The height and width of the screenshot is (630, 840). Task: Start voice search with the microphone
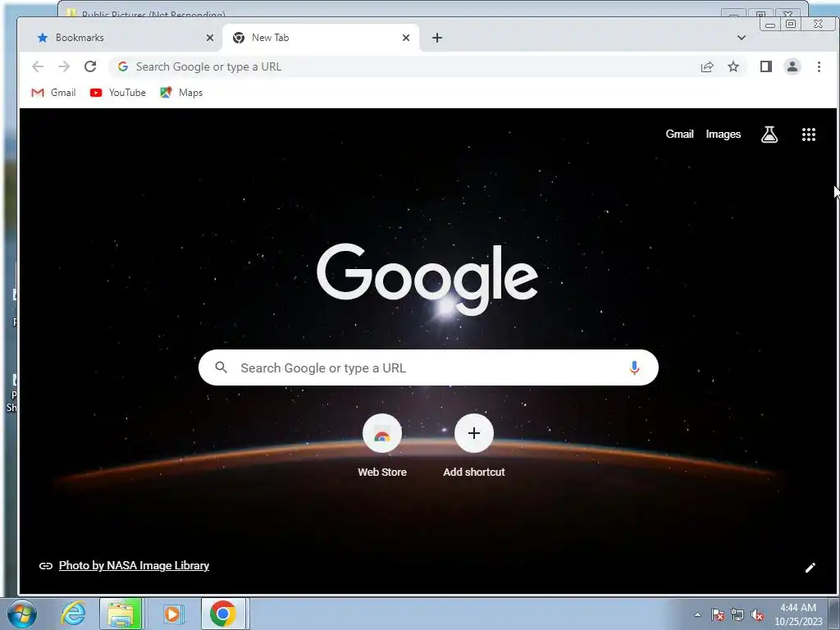point(634,367)
